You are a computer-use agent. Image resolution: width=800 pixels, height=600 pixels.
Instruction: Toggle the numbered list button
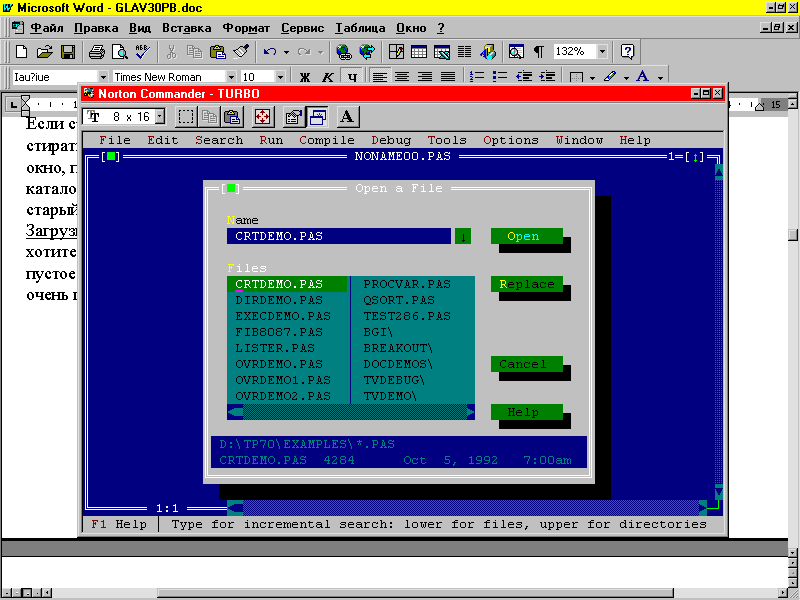[477, 77]
